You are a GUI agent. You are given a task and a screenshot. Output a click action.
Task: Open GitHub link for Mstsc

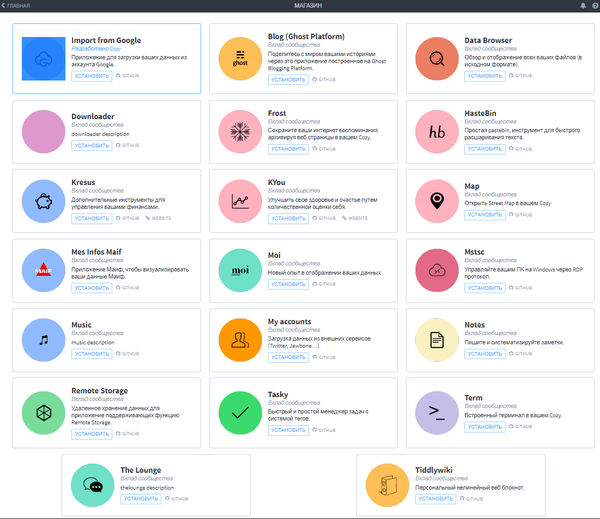pos(521,288)
